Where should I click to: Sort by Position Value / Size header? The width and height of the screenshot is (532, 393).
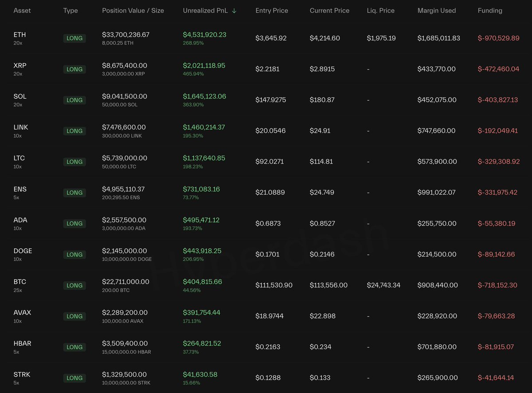click(x=133, y=11)
